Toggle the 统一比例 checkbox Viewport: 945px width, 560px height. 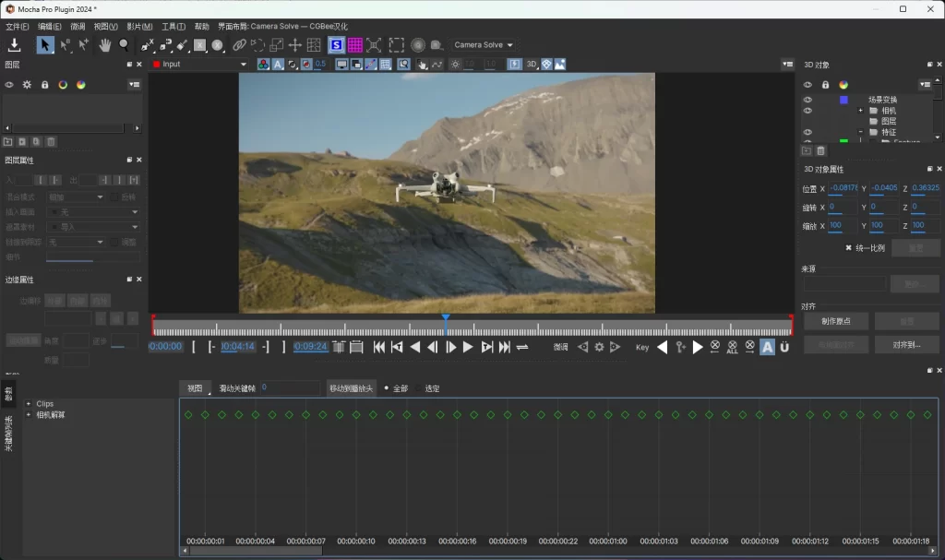[849, 248]
